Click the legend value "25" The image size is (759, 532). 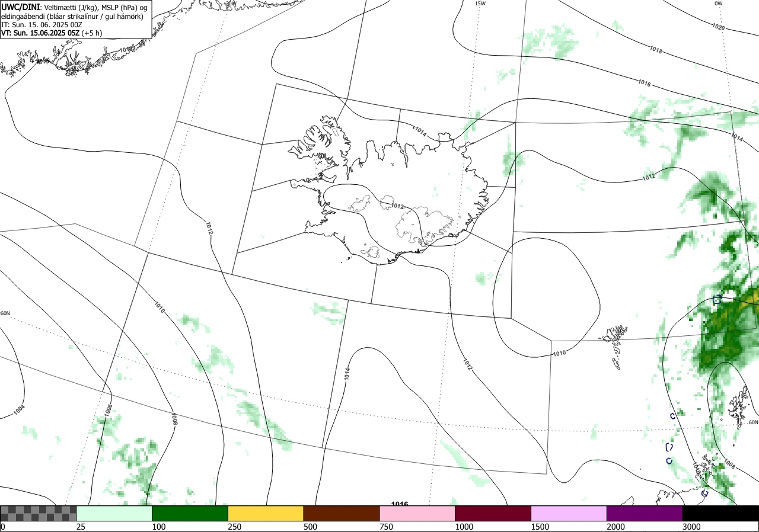click(x=81, y=527)
